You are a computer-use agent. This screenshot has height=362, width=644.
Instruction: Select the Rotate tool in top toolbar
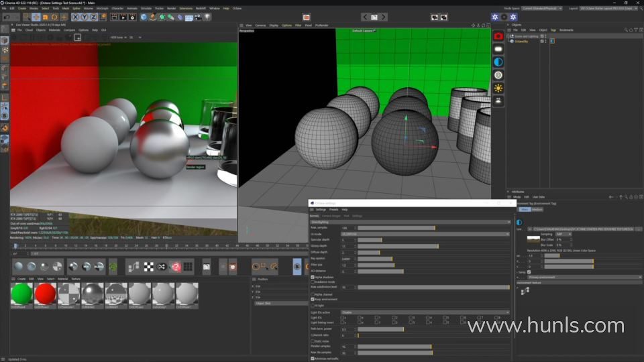click(x=54, y=17)
